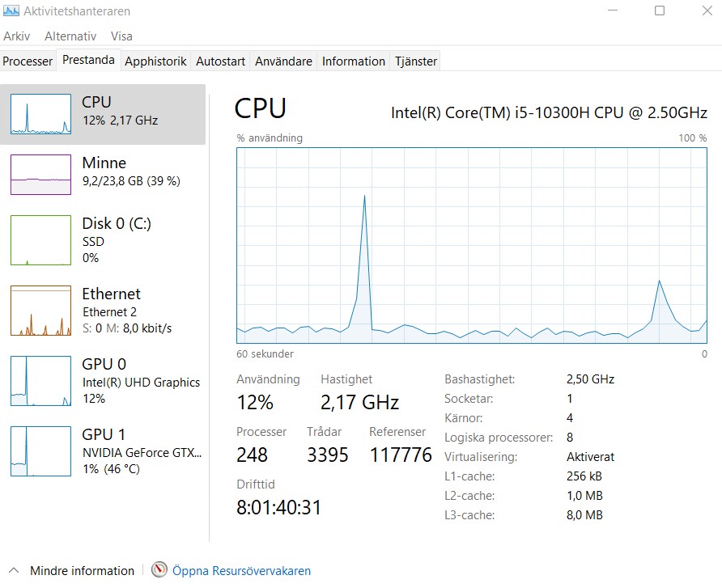Viewport: 722px width, 588px height.
Task: Open the Öppna Resursövervakaren link
Action: tap(241, 570)
